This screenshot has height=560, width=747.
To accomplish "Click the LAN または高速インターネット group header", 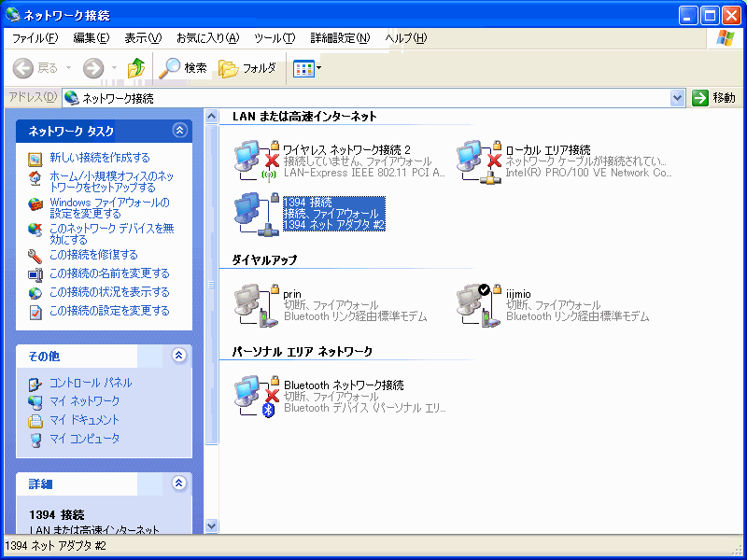I will [x=304, y=116].
